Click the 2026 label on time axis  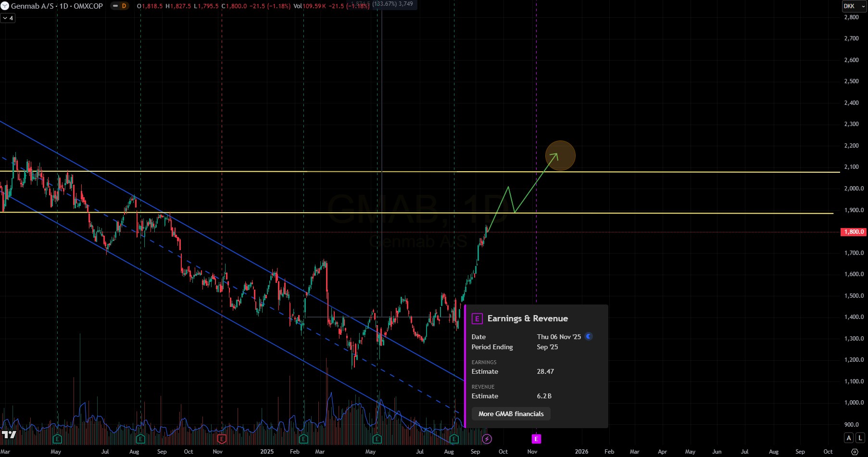[x=581, y=452]
